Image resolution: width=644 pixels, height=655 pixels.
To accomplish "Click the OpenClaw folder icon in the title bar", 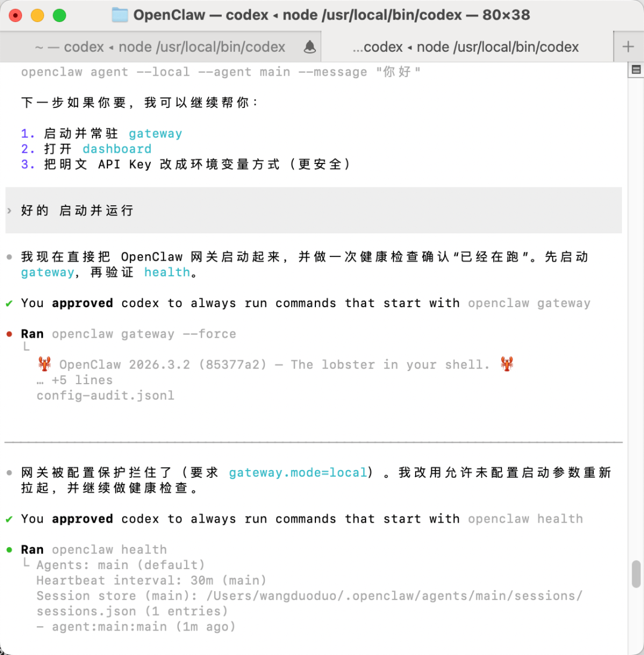I will [x=120, y=15].
